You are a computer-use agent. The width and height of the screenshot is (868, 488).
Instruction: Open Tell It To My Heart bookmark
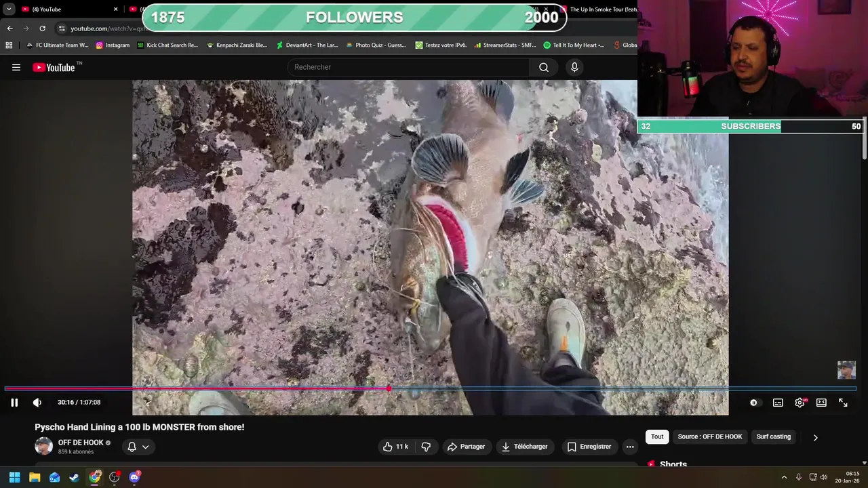tap(574, 45)
